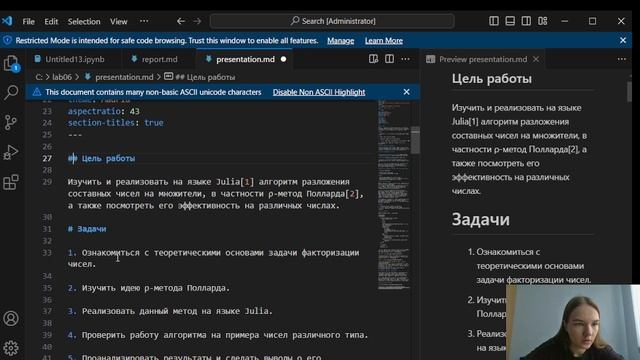Open the Explorer view in activity bar

point(11,63)
